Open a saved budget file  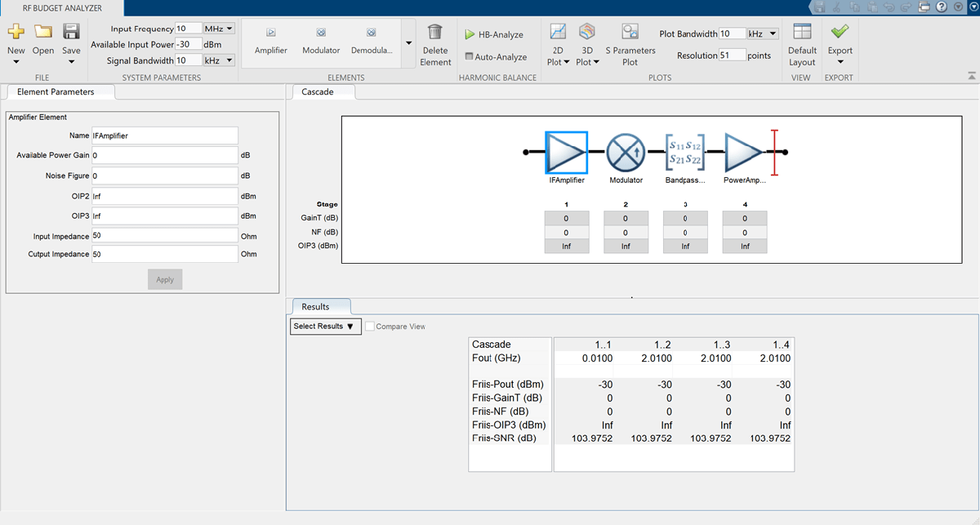(43, 33)
